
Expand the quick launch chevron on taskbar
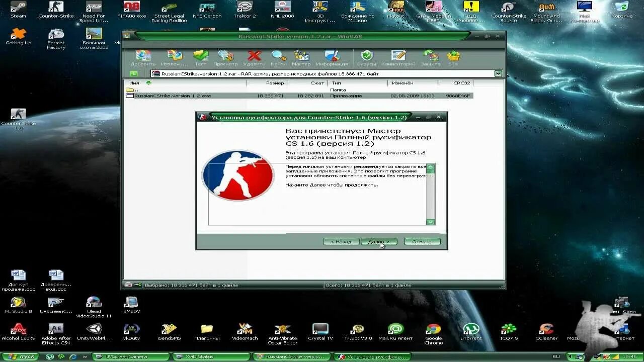point(85,356)
